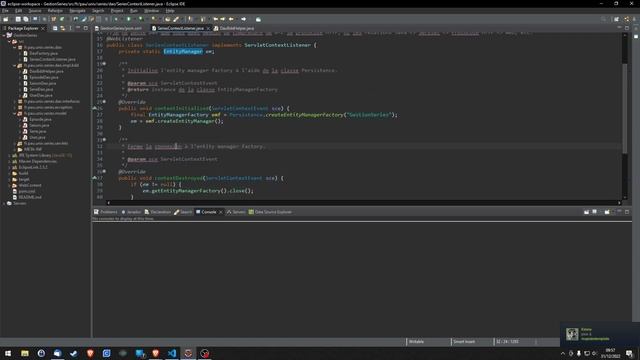This screenshot has height=360, width=640.
Task: Click the Forward navigation arrow in toolbar
Action: click(x=243, y=19)
